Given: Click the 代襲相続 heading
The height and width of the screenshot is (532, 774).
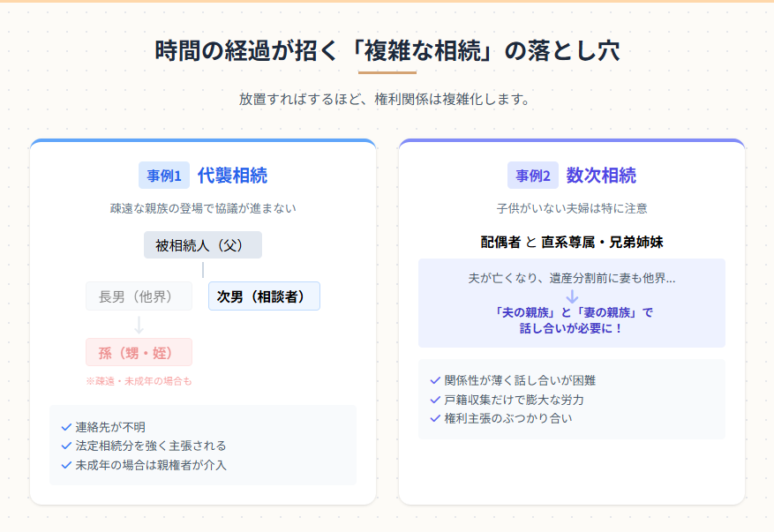Looking at the screenshot, I should click(x=232, y=176).
